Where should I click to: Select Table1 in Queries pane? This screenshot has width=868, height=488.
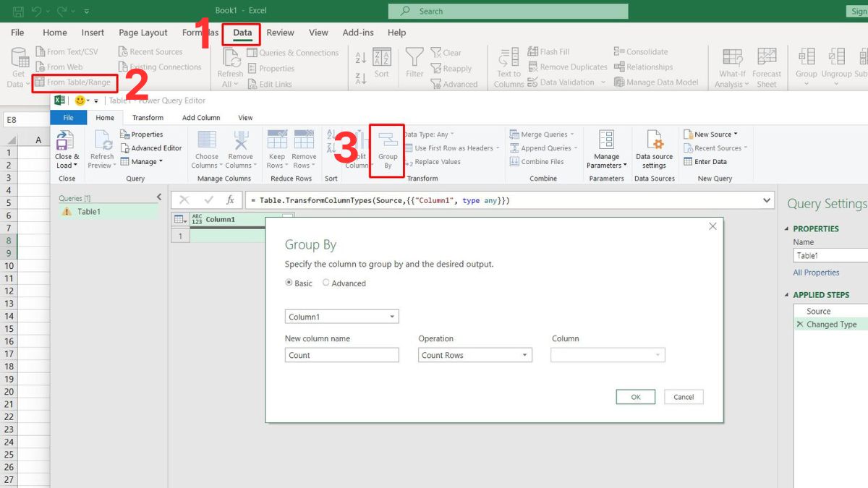109,212
